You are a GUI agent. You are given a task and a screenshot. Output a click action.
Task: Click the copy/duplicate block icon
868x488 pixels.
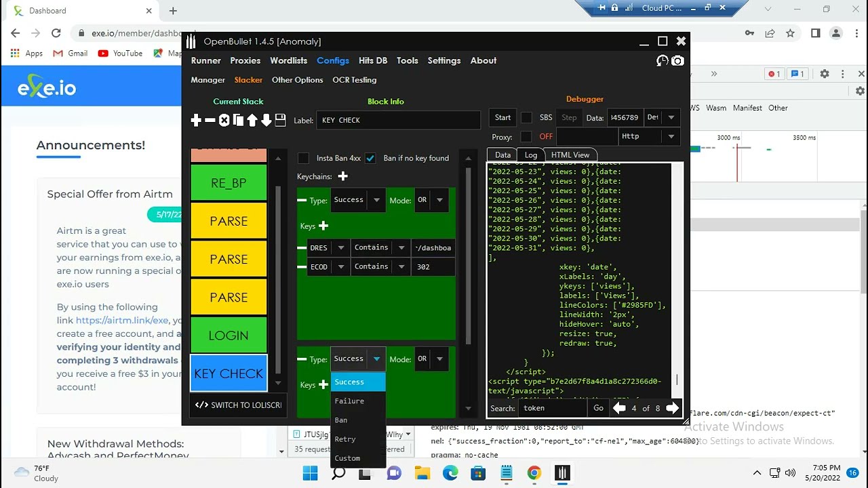[x=238, y=120]
